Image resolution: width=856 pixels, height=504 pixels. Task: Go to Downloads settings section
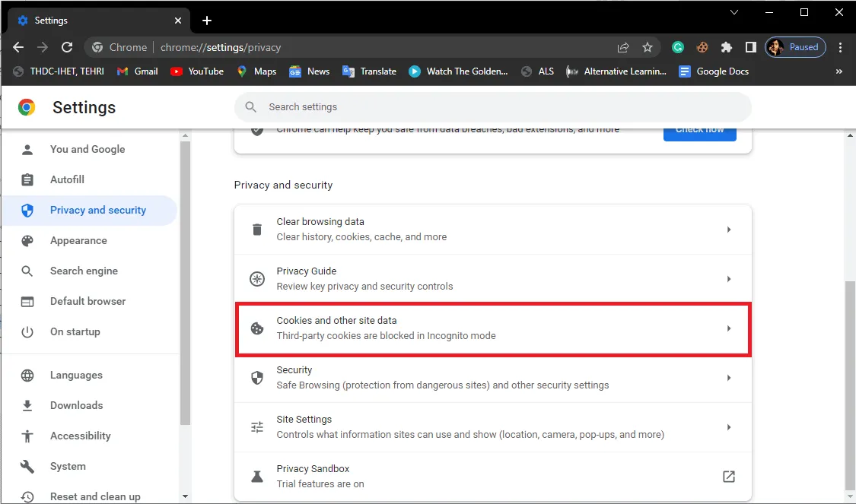(76, 405)
